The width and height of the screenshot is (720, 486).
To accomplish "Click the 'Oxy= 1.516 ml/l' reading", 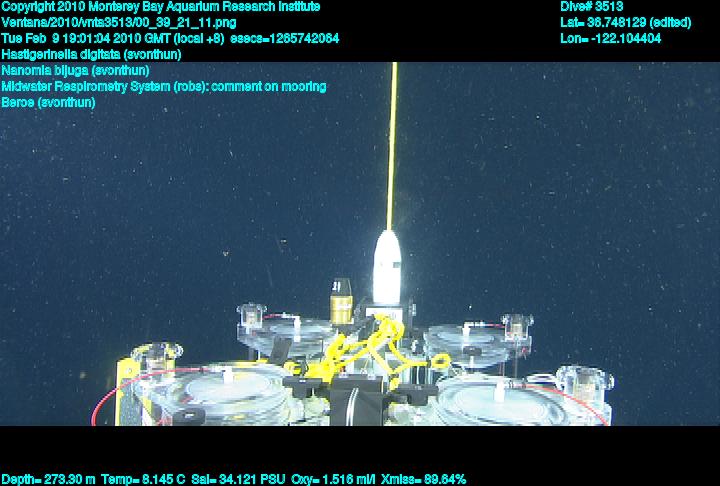I will [333, 479].
